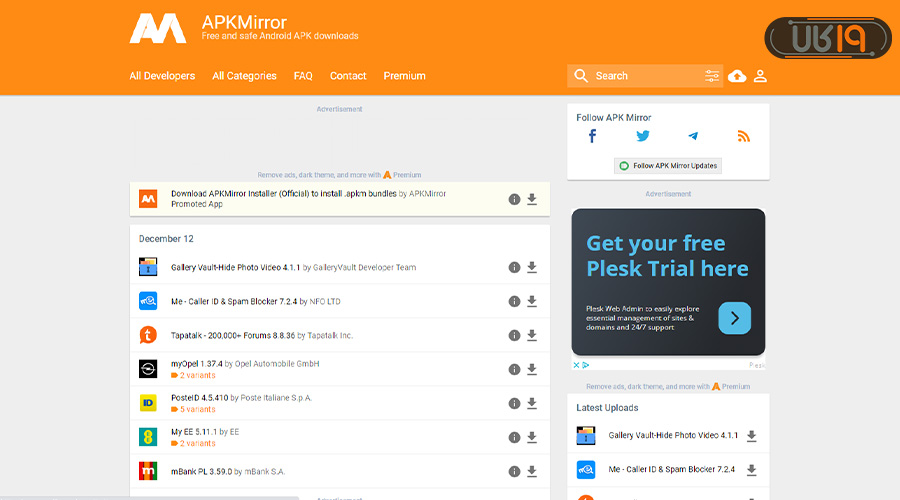Show info for Tapatalk 8.8.36
Image resolution: width=900 pixels, height=500 pixels.
514,336
